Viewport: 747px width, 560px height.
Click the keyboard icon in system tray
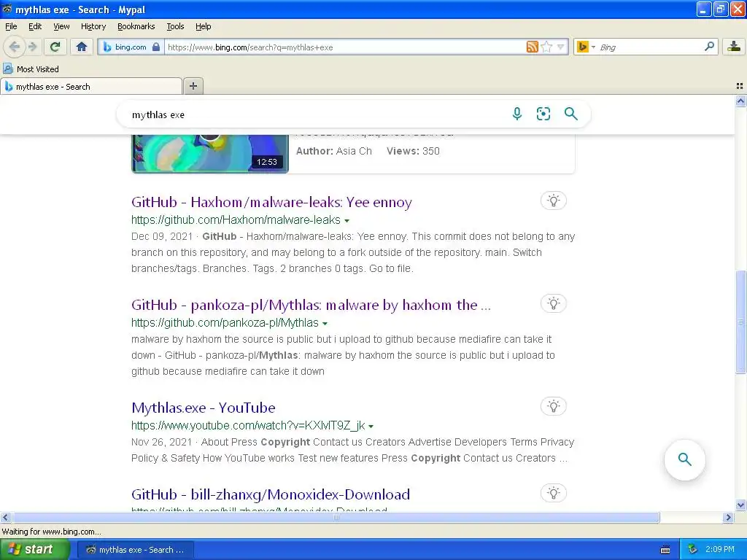click(665, 550)
